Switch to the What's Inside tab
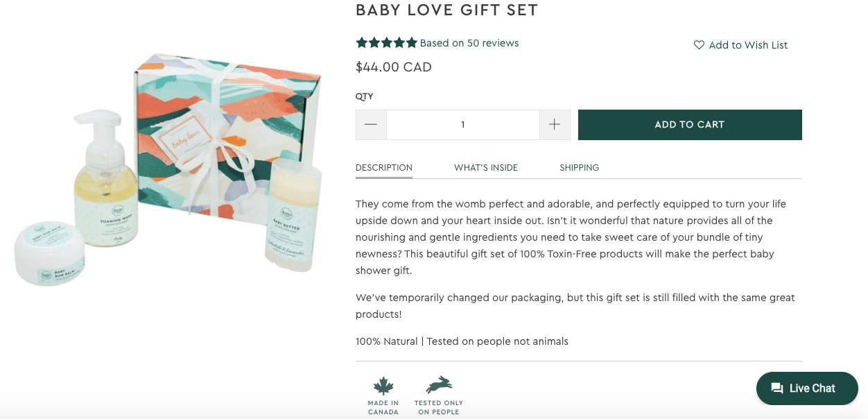This screenshot has height=419, width=868. [485, 167]
